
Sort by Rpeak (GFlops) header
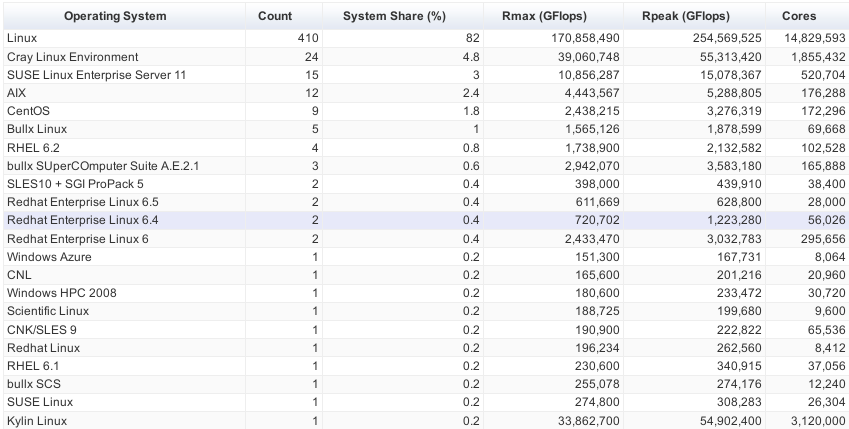694,16
